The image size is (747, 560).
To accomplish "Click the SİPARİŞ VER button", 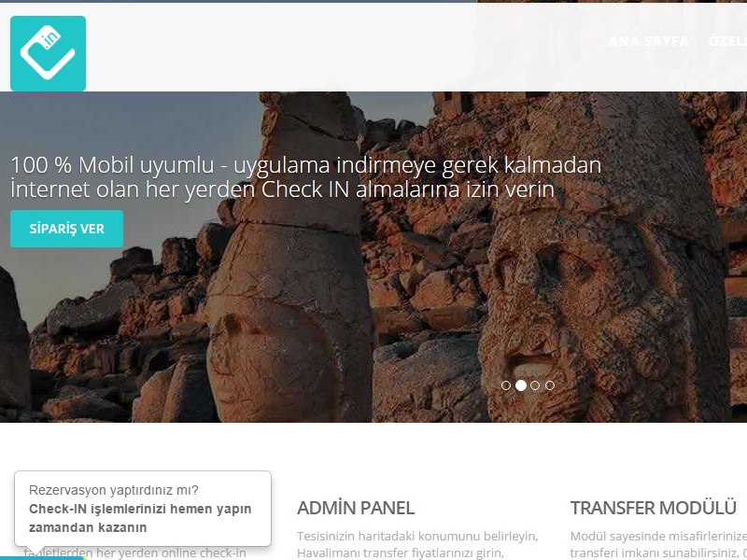I will click(66, 229).
